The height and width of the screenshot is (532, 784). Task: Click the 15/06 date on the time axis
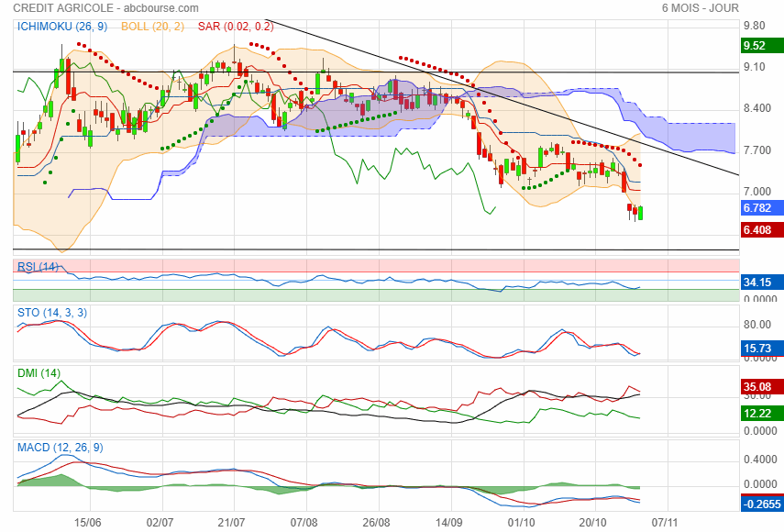point(87,523)
